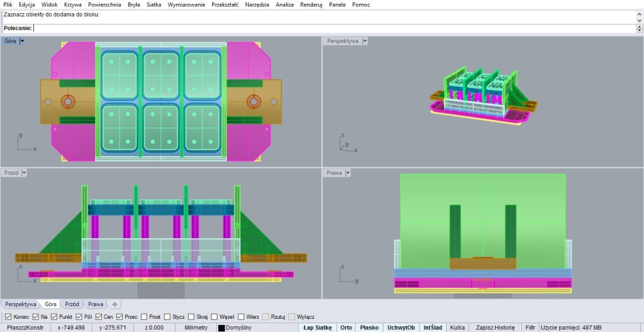Open the Widok menu
The image size is (644, 332).
[x=49, y=4]
